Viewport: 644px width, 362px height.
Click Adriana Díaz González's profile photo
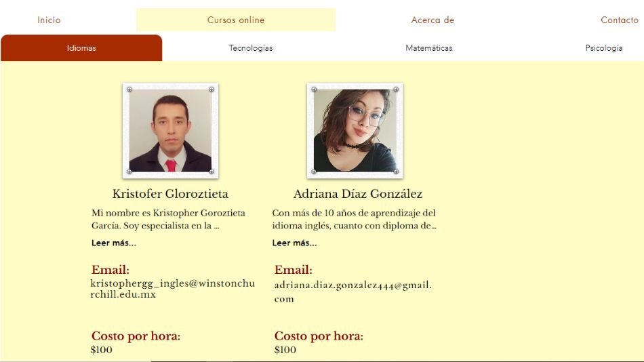click(x=355, y=131)
